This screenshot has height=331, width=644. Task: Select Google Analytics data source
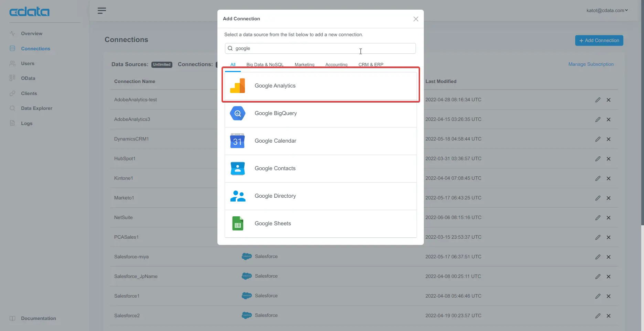[321, 86]
